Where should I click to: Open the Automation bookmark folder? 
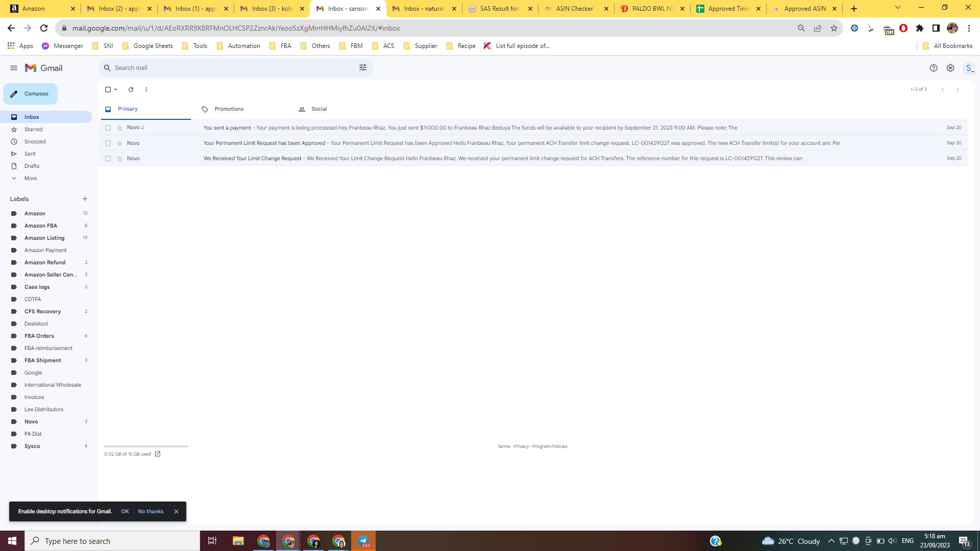(238, 46)
